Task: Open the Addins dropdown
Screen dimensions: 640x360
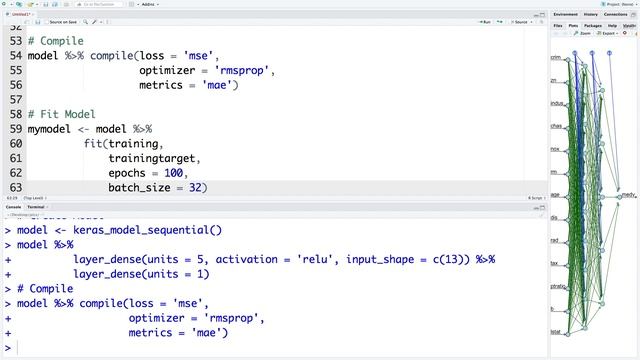Action: click(150, 4)
